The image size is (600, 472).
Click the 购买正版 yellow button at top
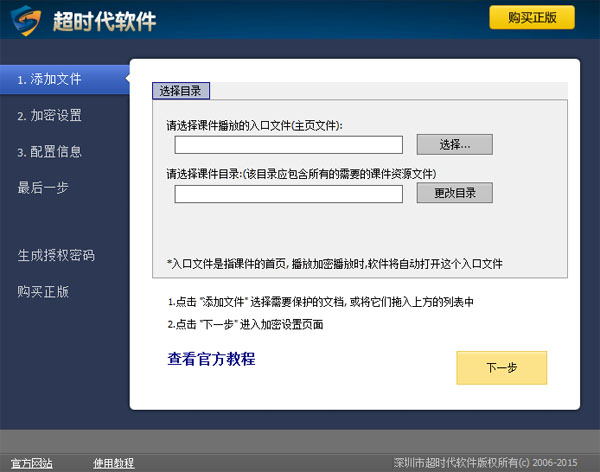tap(532, 17)
